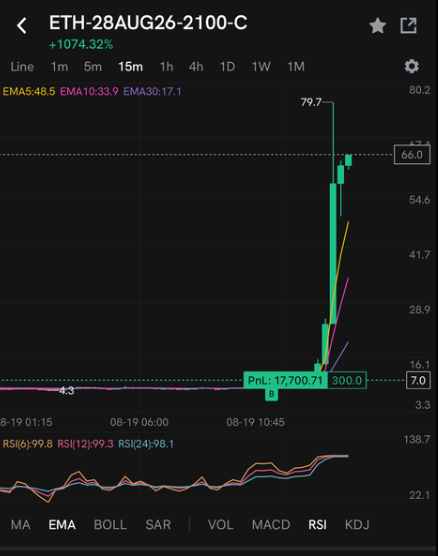Image resolution: width=438 pixels, height=556 pixels.
Task: Tap the RSI(24):98.1 legend value
Action: coord(146,444)
